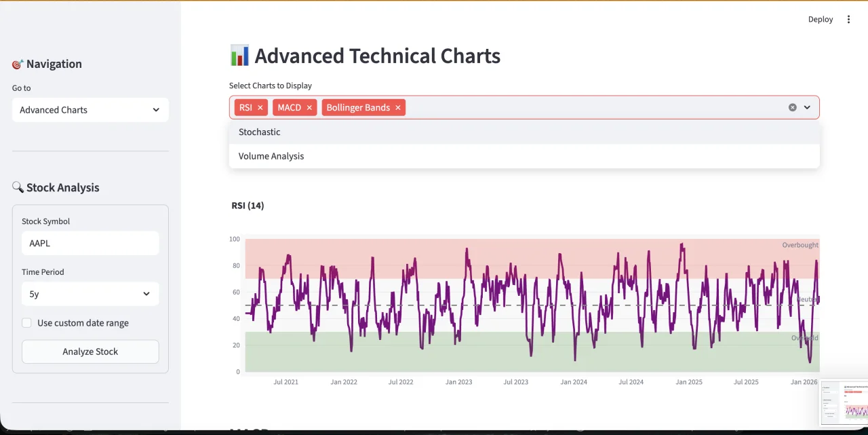Image resolution: width=868 pixels, height=435 pixels.
Task: Click the screenshot thumbnail preview
Action: pos(844,402)
